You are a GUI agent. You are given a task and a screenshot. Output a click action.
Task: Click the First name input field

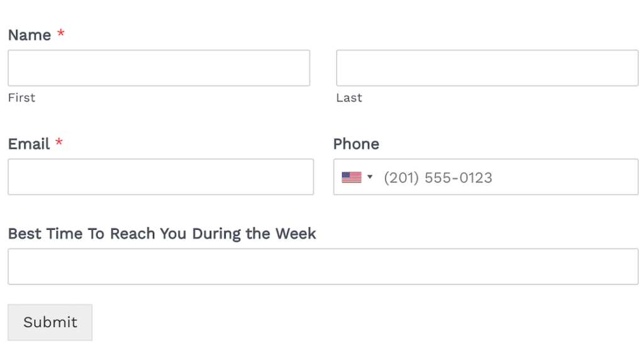tap(158, 68)
